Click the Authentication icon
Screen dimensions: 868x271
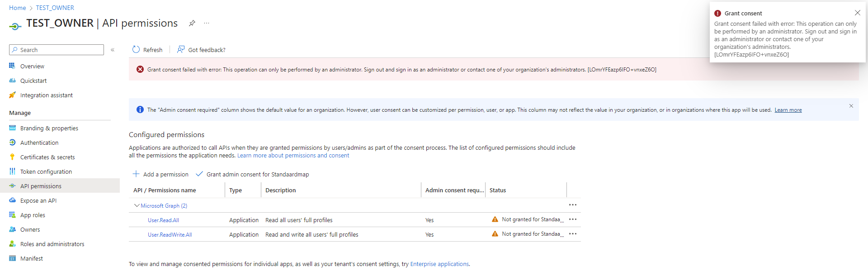(12, 143)
